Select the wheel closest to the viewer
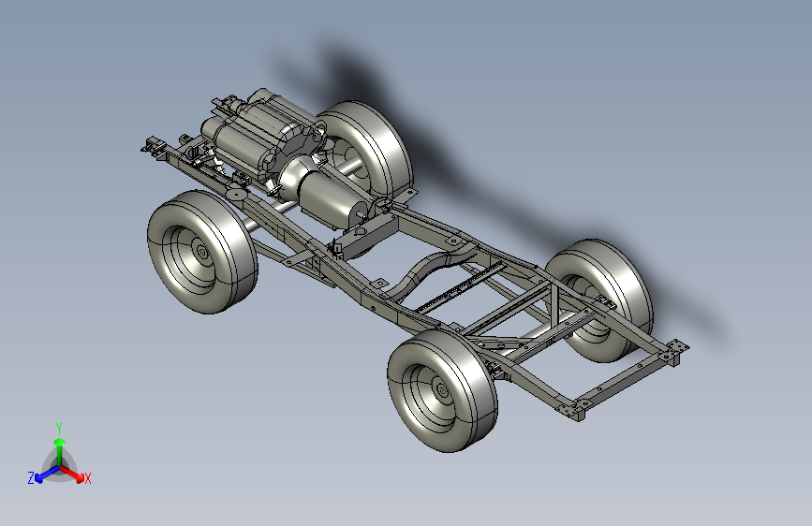Screen dimensions: 812x526 point(443,390)
